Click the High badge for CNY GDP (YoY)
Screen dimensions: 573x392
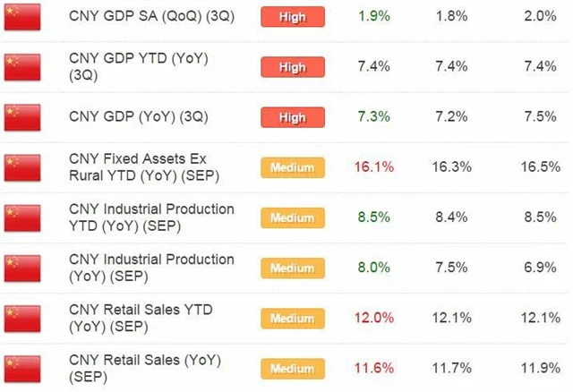coord(291,117)
